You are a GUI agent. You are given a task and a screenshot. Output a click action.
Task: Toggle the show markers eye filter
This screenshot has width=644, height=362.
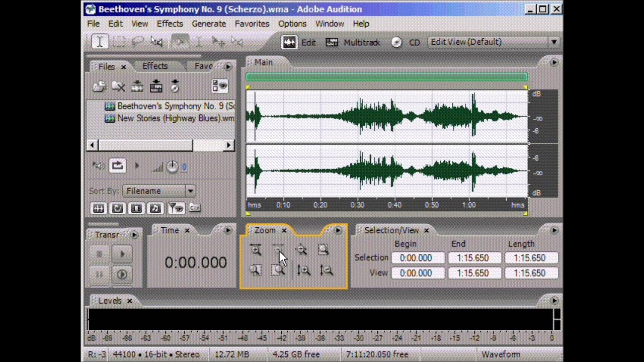[176, 208]
